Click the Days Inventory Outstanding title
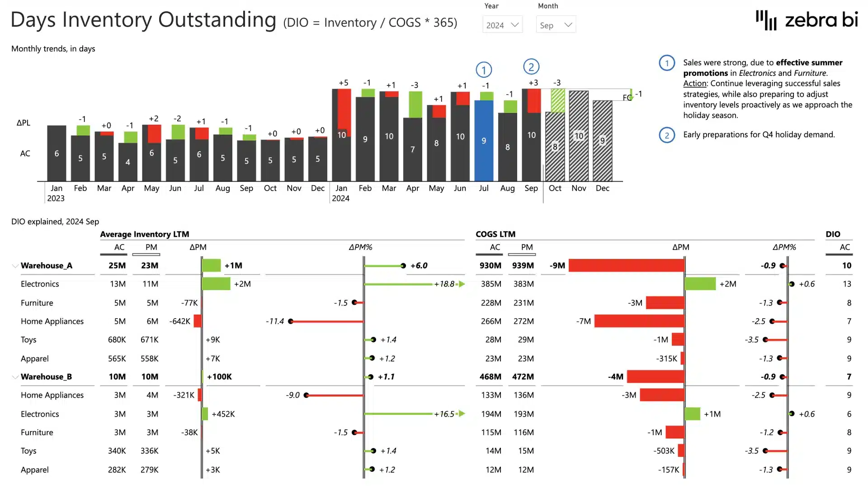868x488 pixels. coord(143,20)
